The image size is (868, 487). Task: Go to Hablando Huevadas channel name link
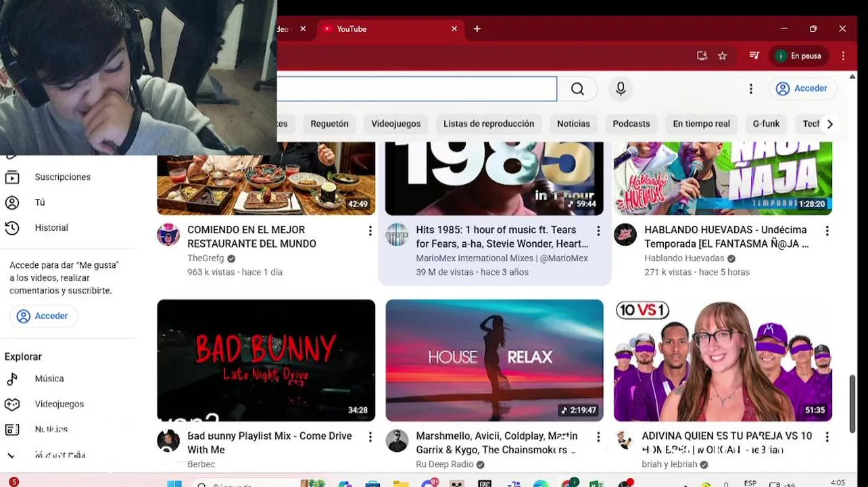(x=684, y=258)
